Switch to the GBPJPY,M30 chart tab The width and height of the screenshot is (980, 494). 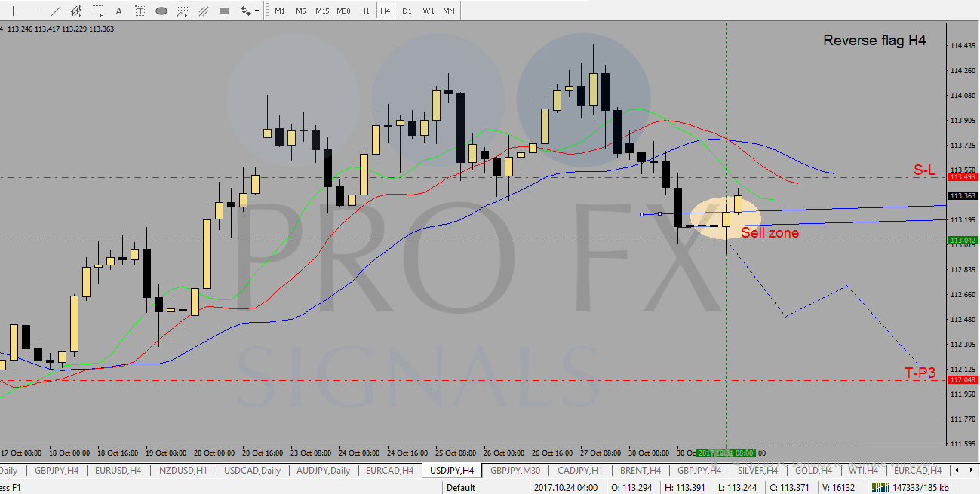[515, 470]
